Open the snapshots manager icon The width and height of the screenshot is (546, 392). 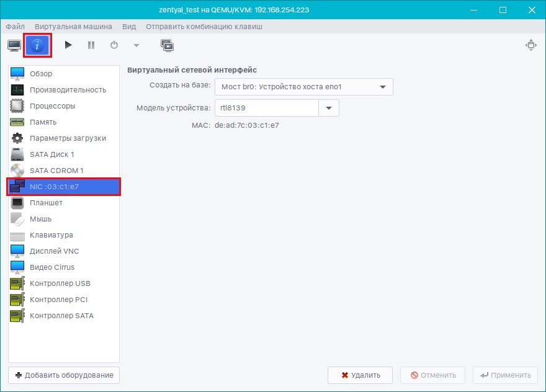point(167,45)
